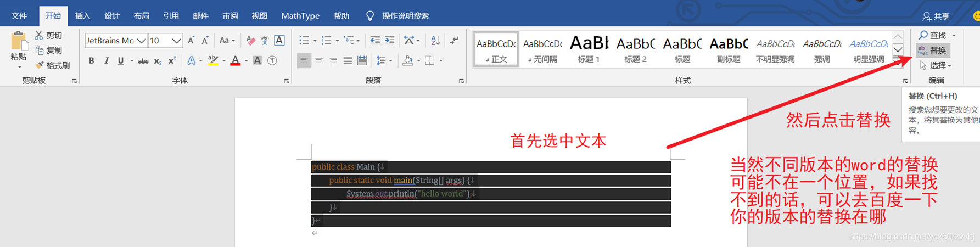Image resolution: width=980 pixels, height=247 pixels.
Task: Decrease paragraph indent icon
Action: (x=375, y=40)
